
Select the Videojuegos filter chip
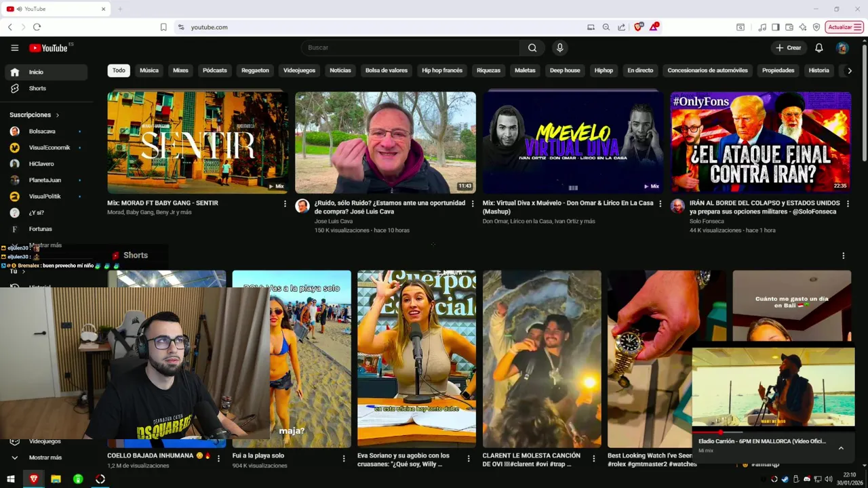[299, 70]
